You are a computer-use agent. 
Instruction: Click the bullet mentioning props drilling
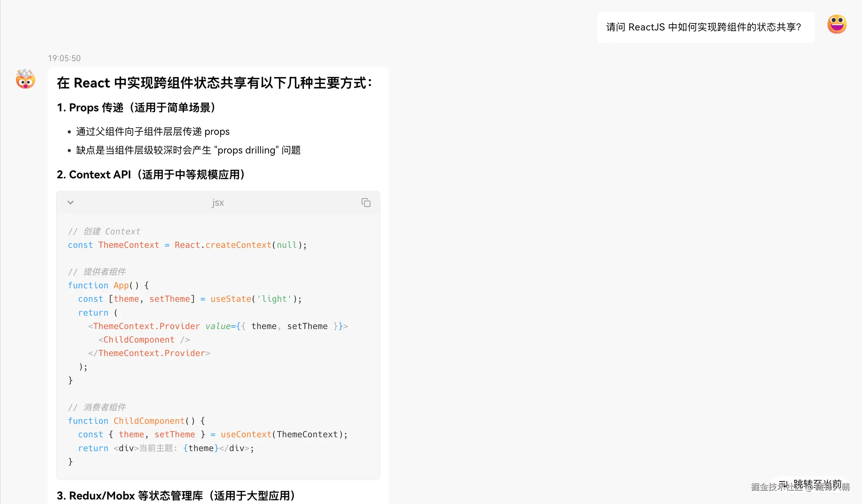click(x=188, y=150)
